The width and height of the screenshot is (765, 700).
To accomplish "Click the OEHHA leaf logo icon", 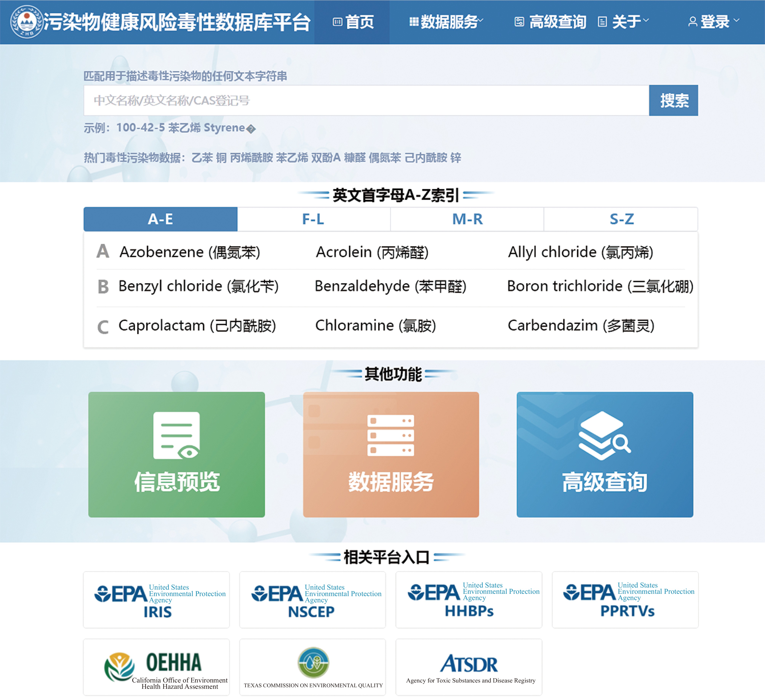I will [119, 667].
